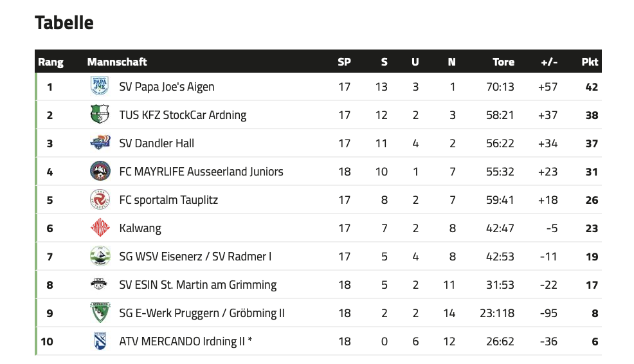The image size is (634, 364).
Task: Click the red Kalwang diamond logo
Action: pyautogui.click(x=100, y=228)
